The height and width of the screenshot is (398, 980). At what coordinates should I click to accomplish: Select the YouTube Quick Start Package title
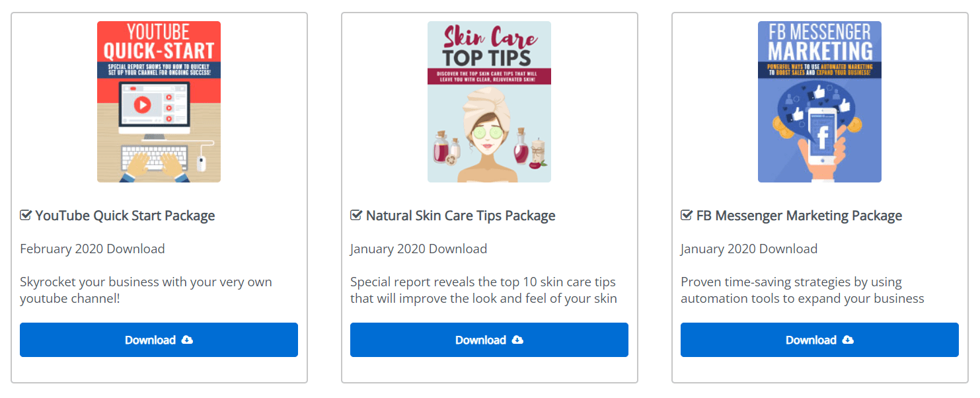pos(125,216)
